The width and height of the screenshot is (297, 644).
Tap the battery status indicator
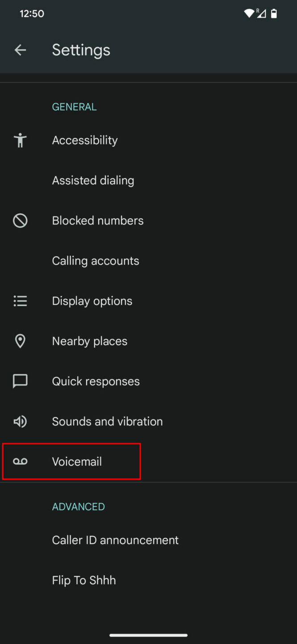[x=275, y=13]
